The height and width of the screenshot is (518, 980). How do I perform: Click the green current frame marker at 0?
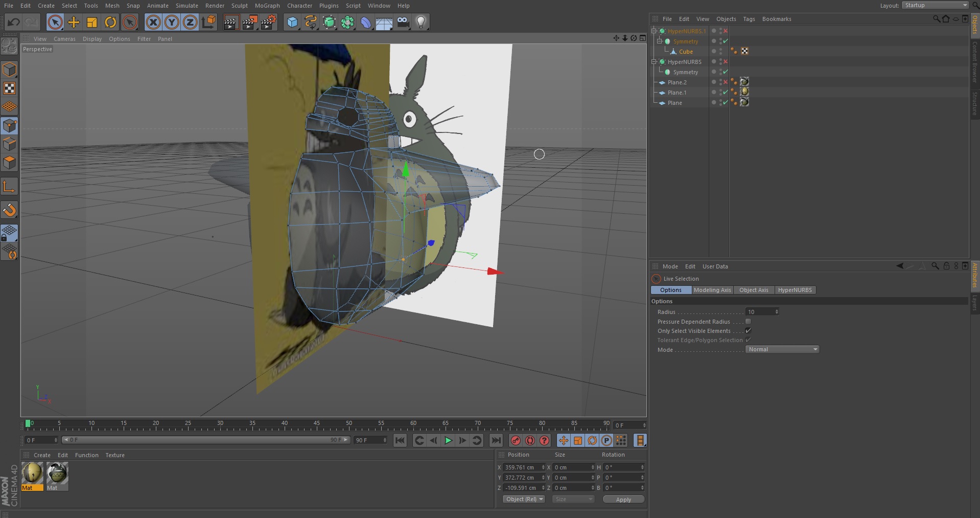point(28,423)
